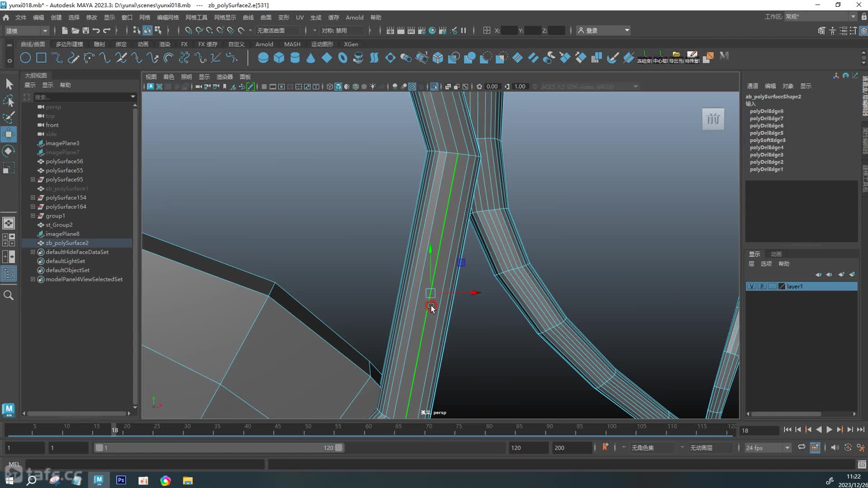Viewport: 868px width, 488px height.
Task: Activate the Scale tool in toolbox
Action: (9, 168)
